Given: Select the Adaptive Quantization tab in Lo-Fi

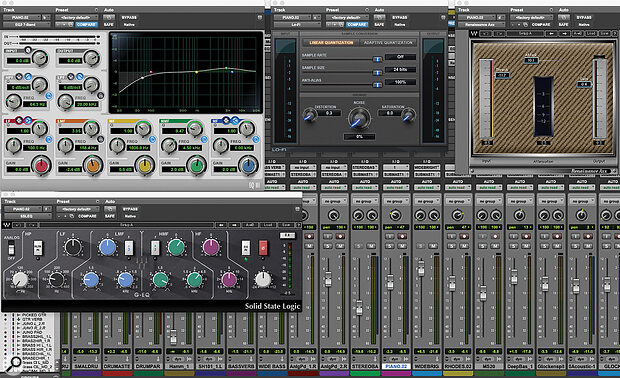Looking at the screenshot, I should click(388, 42).
